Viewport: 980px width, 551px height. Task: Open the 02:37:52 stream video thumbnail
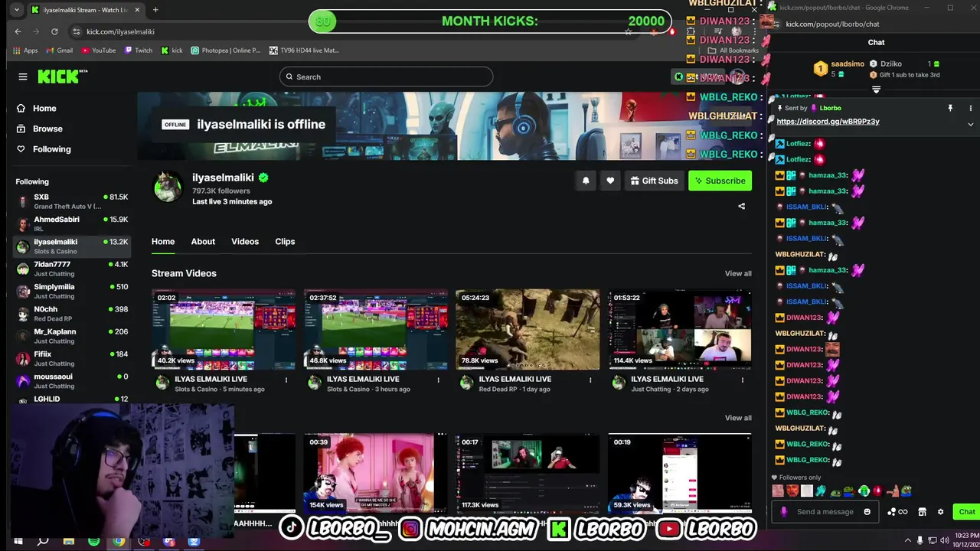pyautogui.click(x=375, y=330)
